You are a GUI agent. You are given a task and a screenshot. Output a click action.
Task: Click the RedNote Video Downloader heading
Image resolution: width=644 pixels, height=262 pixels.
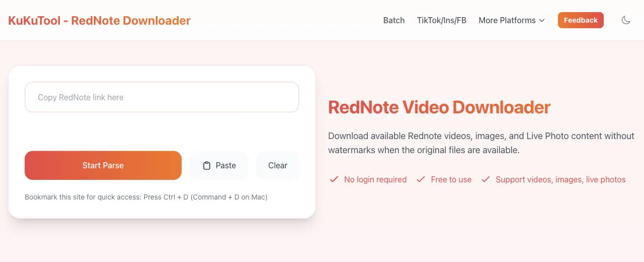(x=439, y=107)
